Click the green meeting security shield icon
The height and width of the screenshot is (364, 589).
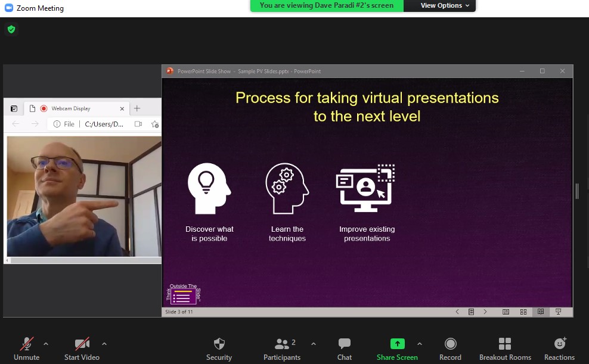tap(11, 29)
